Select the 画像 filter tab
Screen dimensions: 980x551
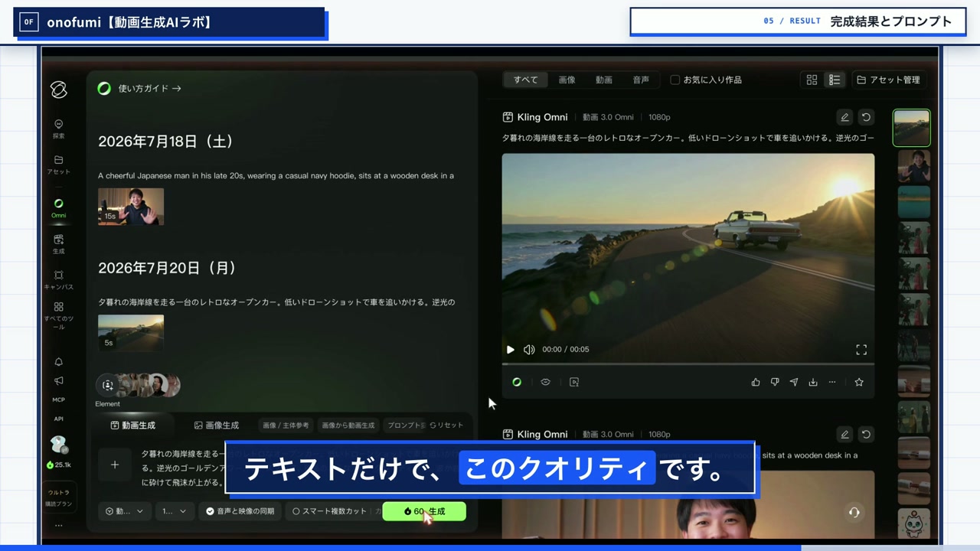click(567, 80)
